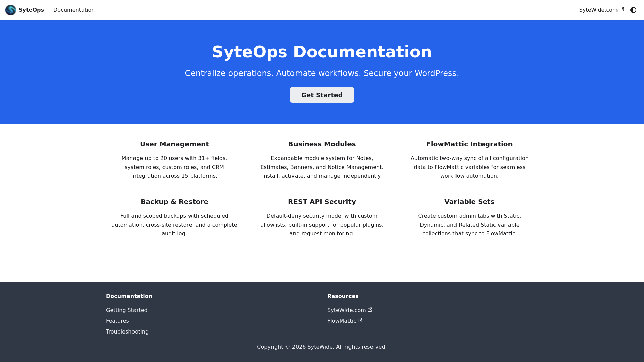Click the SyteOps Documentation hero title
The image size is (644, 362).
click(322, 52)
